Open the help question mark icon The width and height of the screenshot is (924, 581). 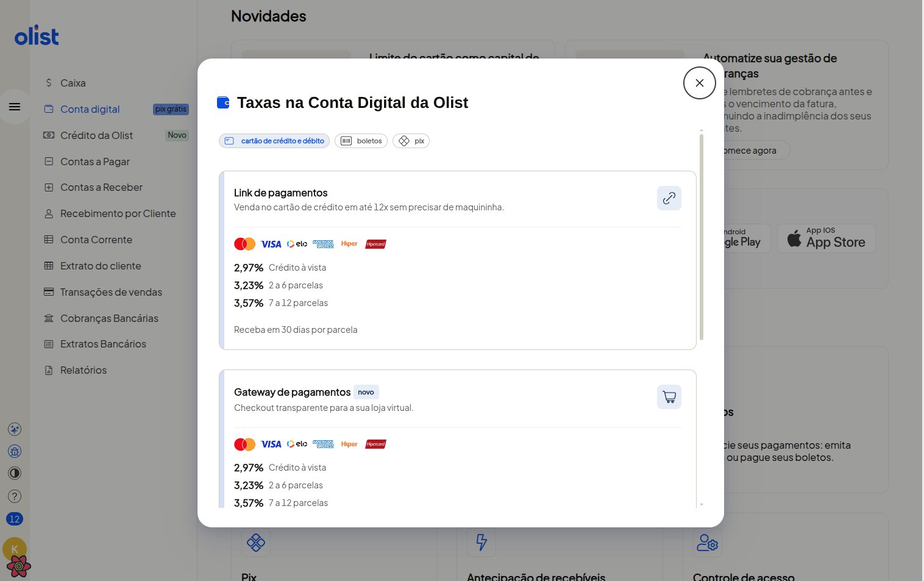(15, 496)
